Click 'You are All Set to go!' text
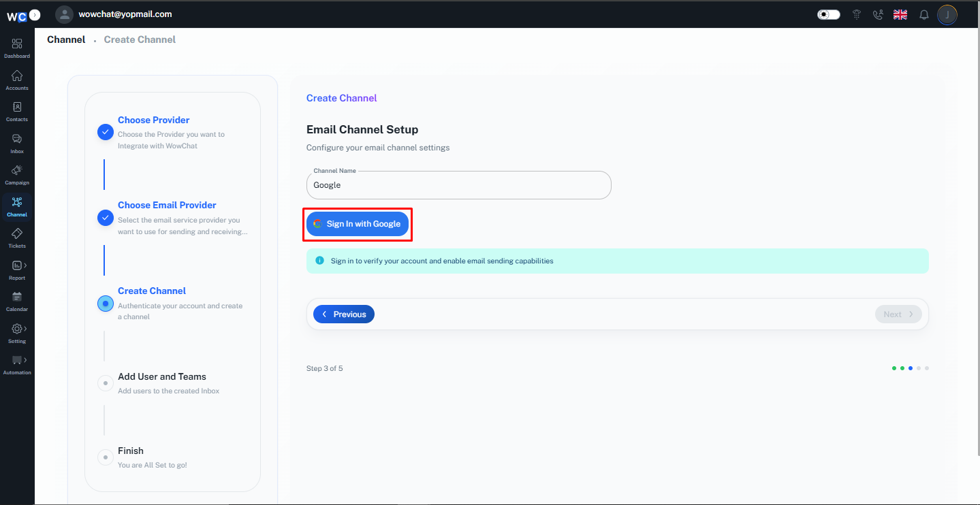This screenshot has height=505, width=980. (152, 466)
